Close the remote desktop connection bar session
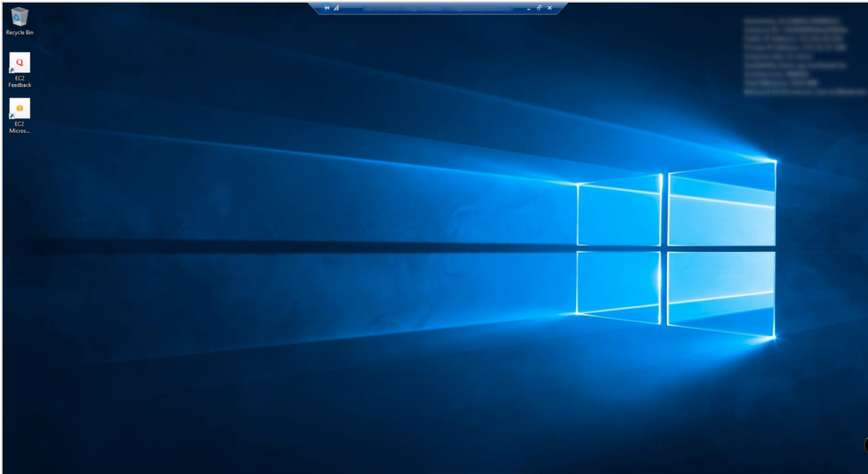 tap(549, 8)
